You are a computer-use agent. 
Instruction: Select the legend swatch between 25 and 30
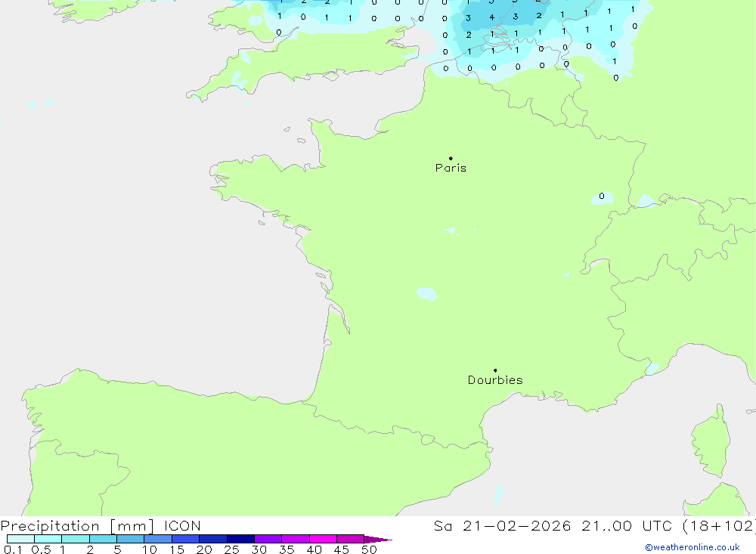point(240,539)
